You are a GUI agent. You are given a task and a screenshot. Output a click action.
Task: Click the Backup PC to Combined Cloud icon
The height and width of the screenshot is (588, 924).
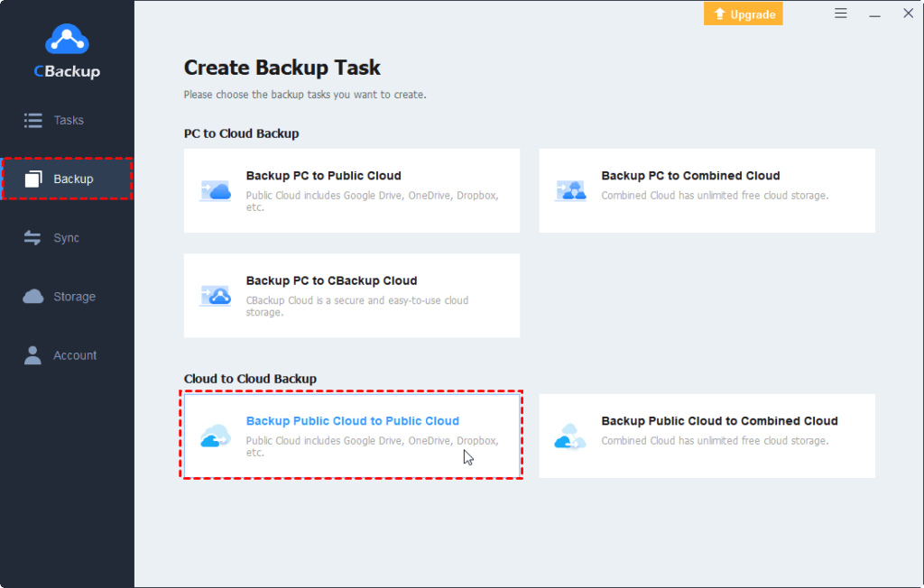[x=570, y=191]
